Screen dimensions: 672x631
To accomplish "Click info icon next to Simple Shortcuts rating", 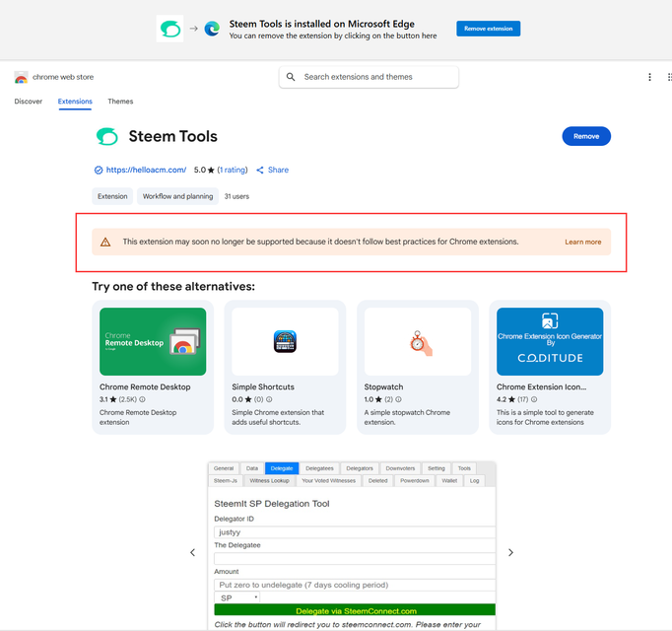I will [269, 399].
